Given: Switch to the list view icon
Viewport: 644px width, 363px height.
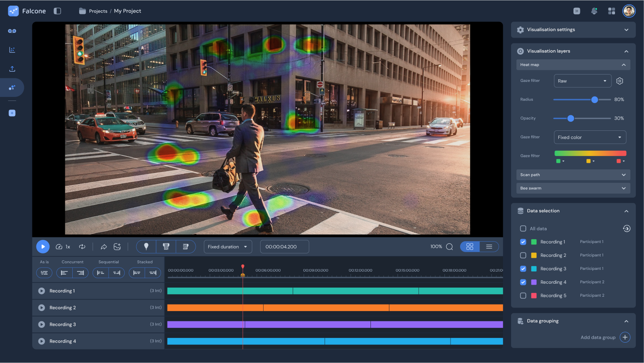Looking at the screenshot, I should (x=489, y=246).
